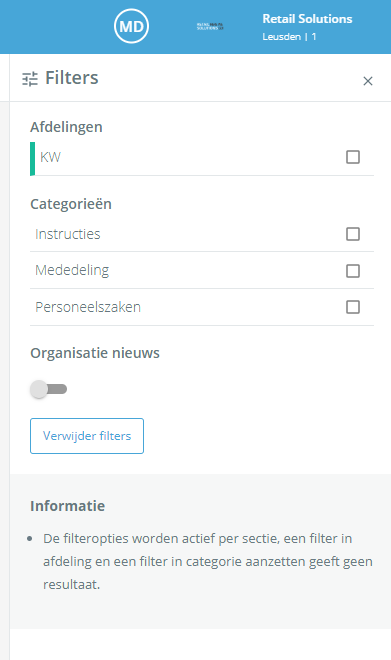The width and height of the screenshot is (391, 660).
Task: Click the Filters panel title
Action: pyautogui.click(x=72, y=78)
